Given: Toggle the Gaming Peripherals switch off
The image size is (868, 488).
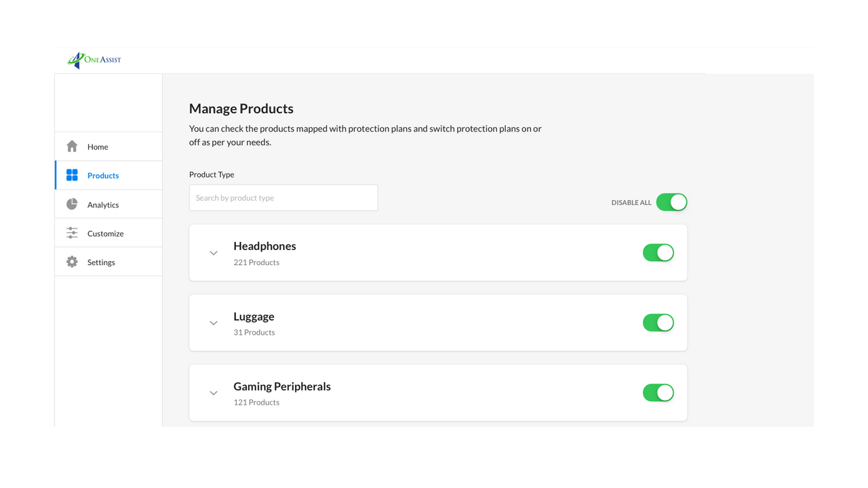Looking at the screenshot, I should [658, 392].
